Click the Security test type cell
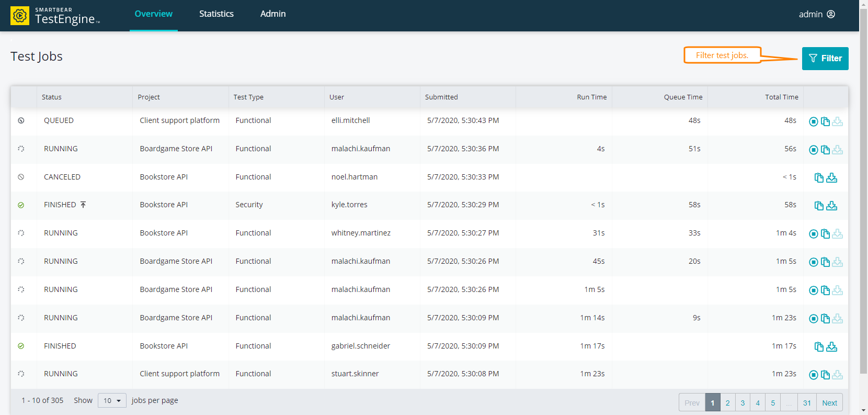The height and width of the screenshot is (415, 868). [x=249, y=205]
